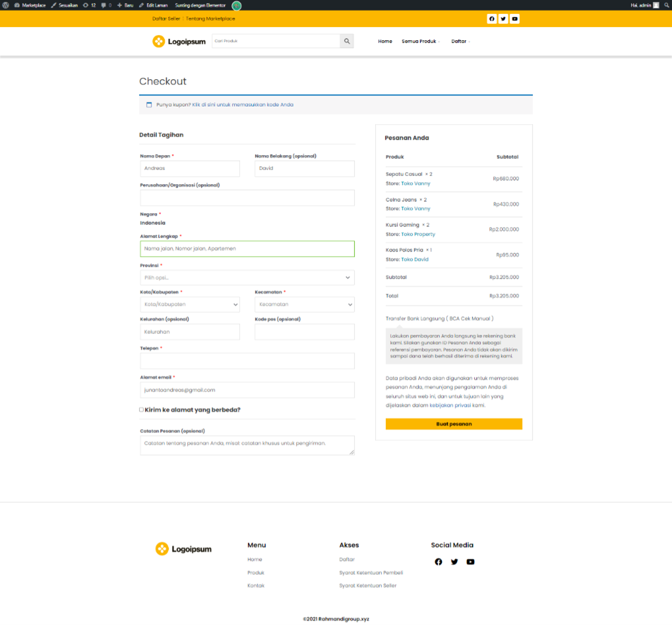Expand the Provinsi dropdown

tap(247, 278)
